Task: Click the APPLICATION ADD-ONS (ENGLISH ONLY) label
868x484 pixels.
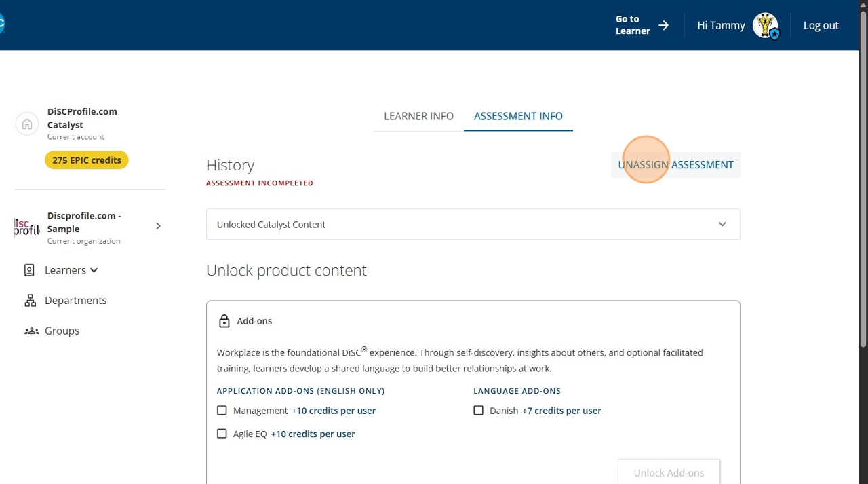Action: 300,391
